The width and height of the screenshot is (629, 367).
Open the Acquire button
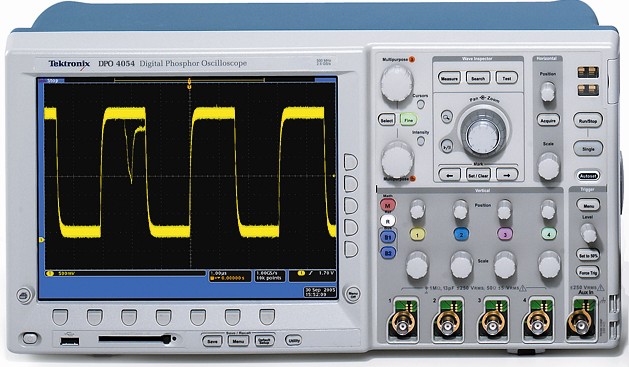coord(548,120)
